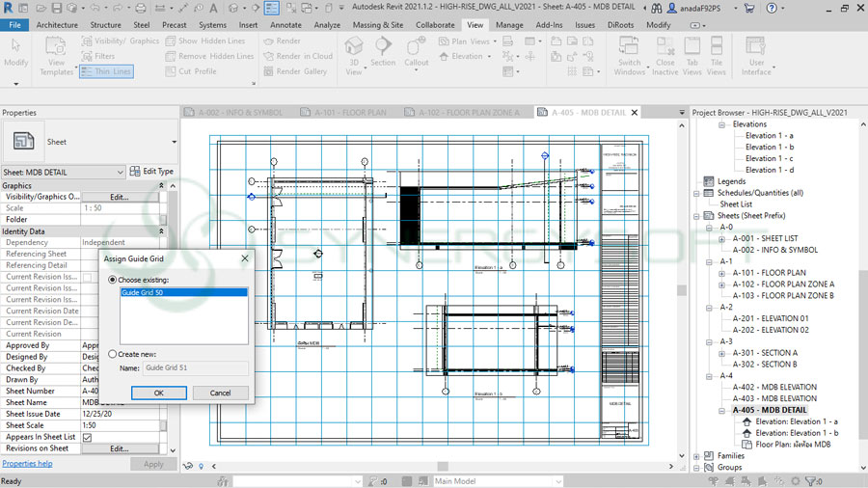
Task: Open A-201 - ELEVATION 01 sheet in browser
Action: point(770,318)
